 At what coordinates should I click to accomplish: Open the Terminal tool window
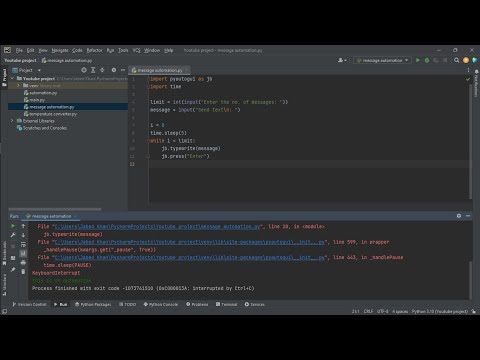[x=227, y=304]
